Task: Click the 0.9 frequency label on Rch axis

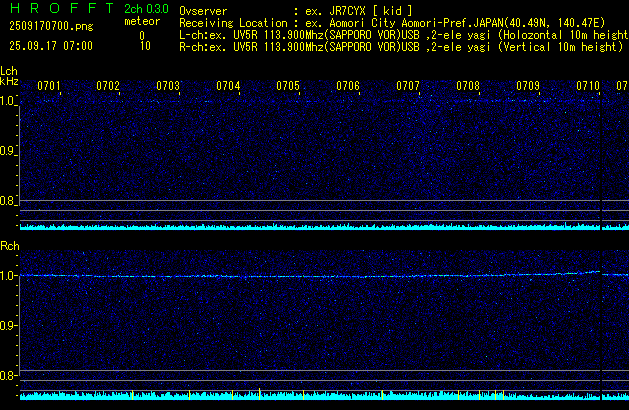Action: pos(8,325)
